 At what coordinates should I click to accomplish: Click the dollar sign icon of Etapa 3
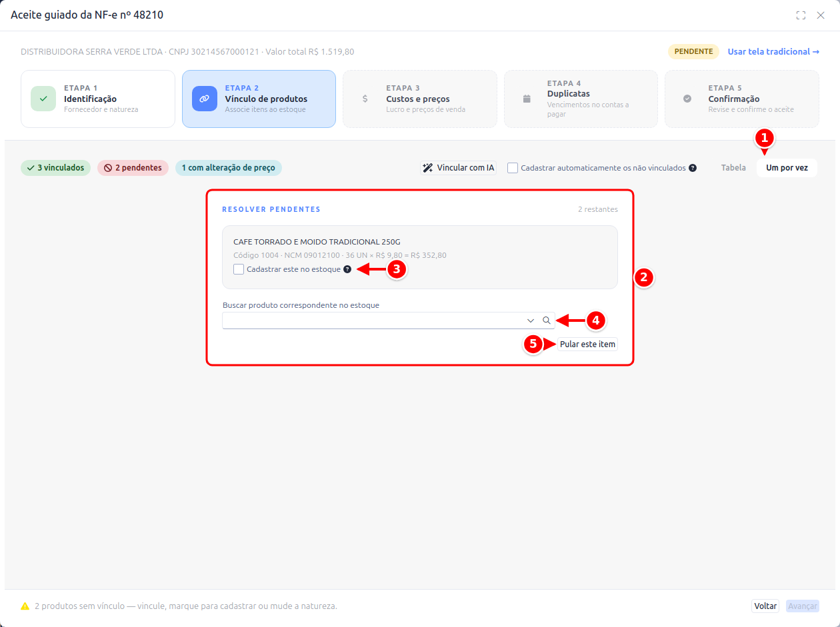pos(365,99)
